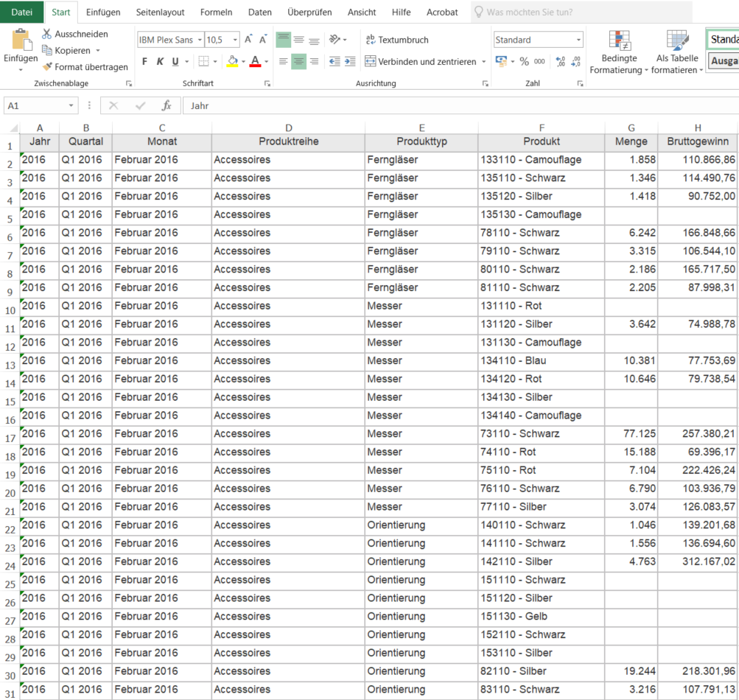Toggle italic formatting (K button)
This screenshot has height=700, width=739.
(160, 62)
